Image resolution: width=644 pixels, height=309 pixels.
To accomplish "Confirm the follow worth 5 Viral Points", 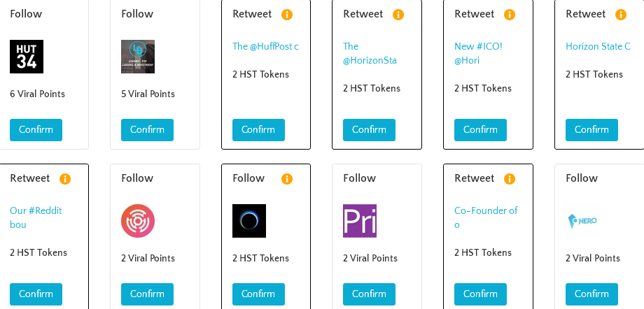I will (147, 130).
